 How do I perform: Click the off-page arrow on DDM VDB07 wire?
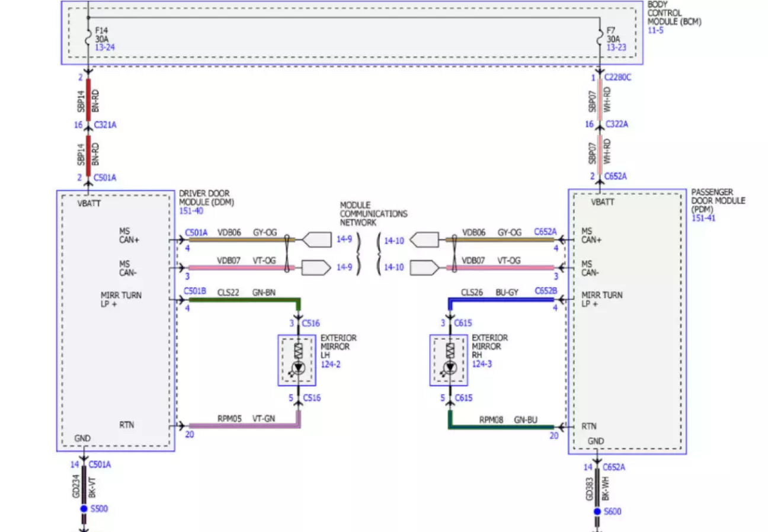point(316,268)
